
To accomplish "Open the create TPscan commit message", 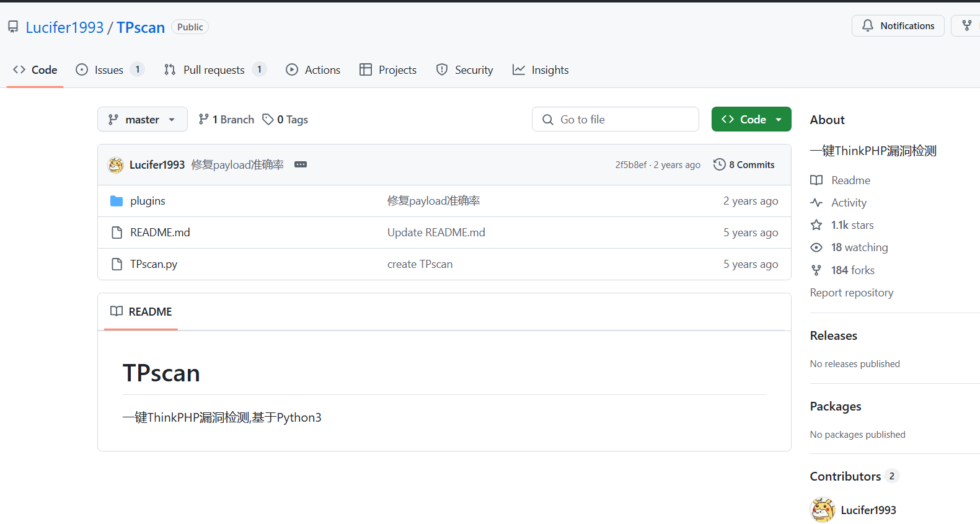I will [420, 264].
